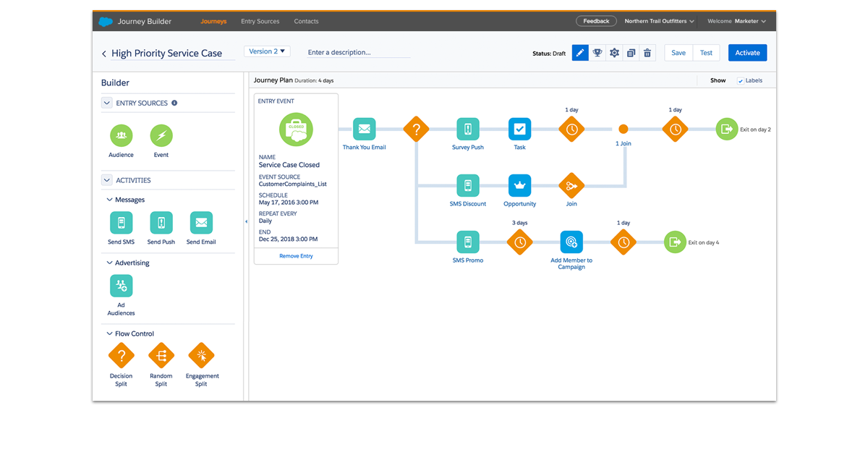Screen dimensions: 868x463
Task: Choose the Decision Split flow control icon
Action: pos(121,356)
